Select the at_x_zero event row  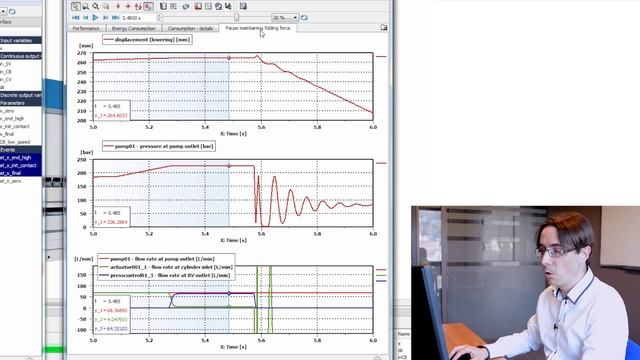pos(20,181)
